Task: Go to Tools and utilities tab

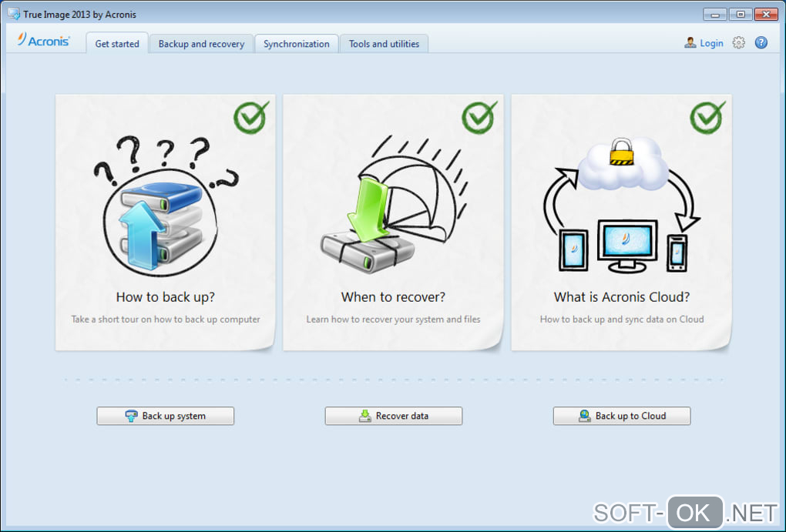Action: (x=384, y=44)
